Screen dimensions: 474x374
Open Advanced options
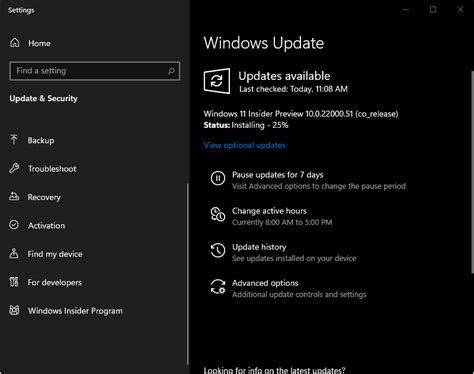(x=288, y=288)
